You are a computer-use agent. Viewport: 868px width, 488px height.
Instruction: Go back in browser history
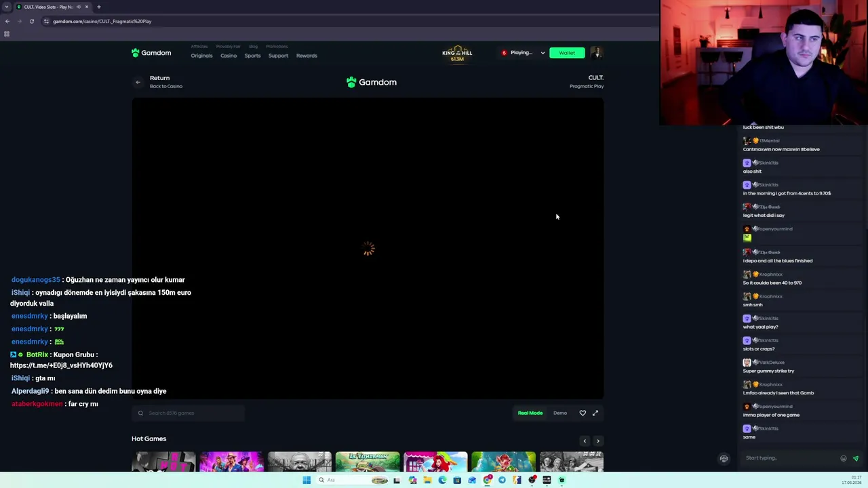(x=7, y=21)
